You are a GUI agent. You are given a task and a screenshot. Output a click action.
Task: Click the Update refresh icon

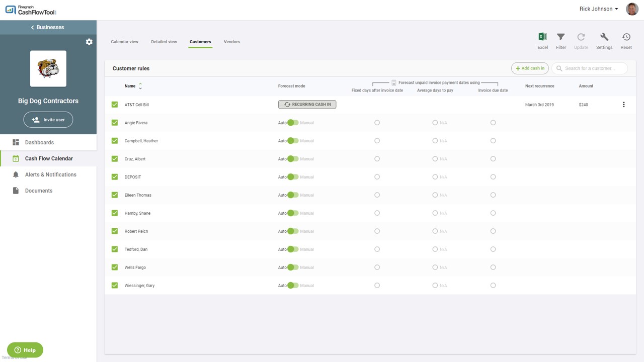point(581,37)
